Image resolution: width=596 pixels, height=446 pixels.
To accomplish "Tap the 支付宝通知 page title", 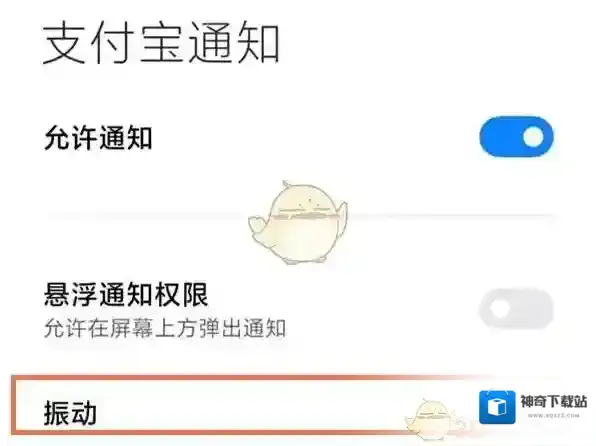I will tap(161, 44).
